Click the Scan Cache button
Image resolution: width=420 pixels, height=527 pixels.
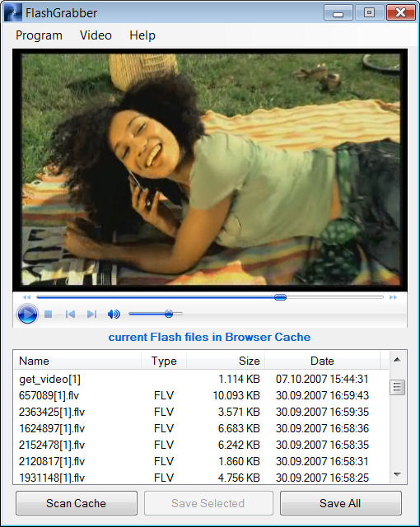click(x=77, y=503)
